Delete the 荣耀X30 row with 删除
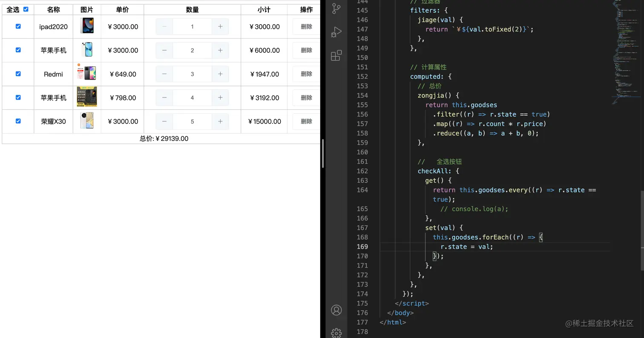644x338 pixels. coord(306,121)
